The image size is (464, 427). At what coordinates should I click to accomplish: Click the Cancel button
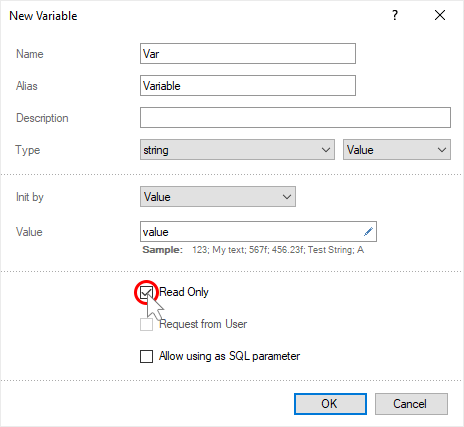pos(411,404)
